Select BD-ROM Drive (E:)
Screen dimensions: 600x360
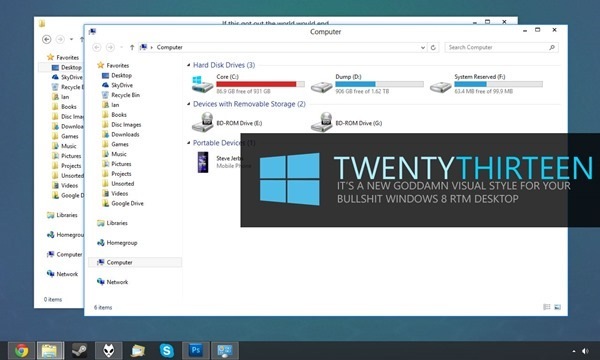click(227, 123)
